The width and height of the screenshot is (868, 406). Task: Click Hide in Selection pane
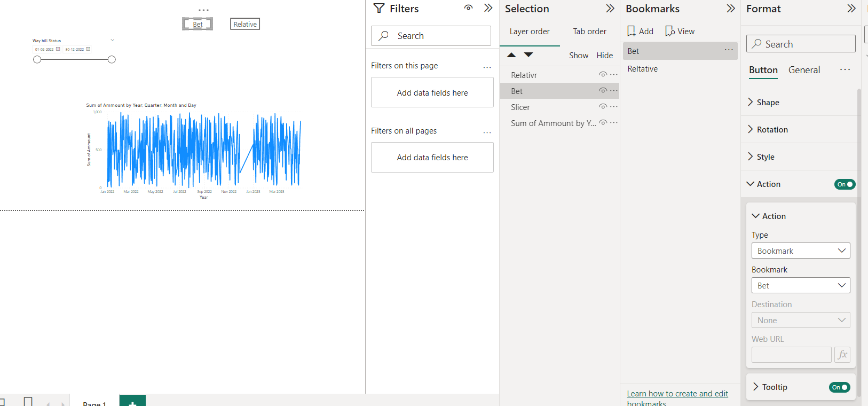tap(605, 56)
